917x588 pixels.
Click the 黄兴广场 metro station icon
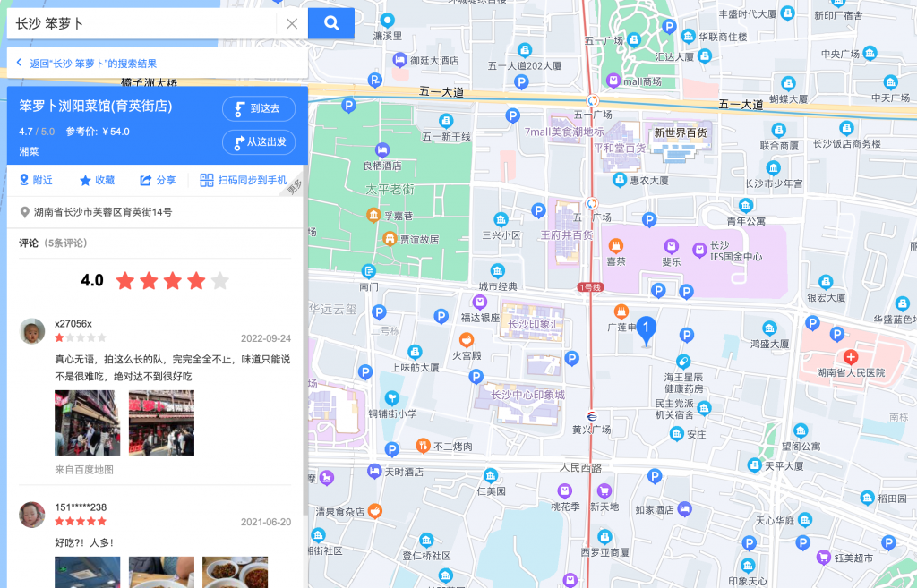point(592,416)
